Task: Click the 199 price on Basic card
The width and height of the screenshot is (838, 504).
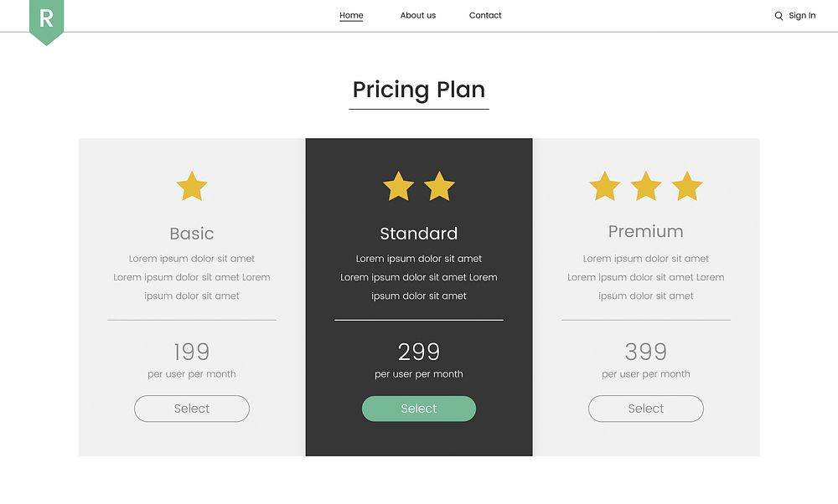Action: (x=192, y=352)
